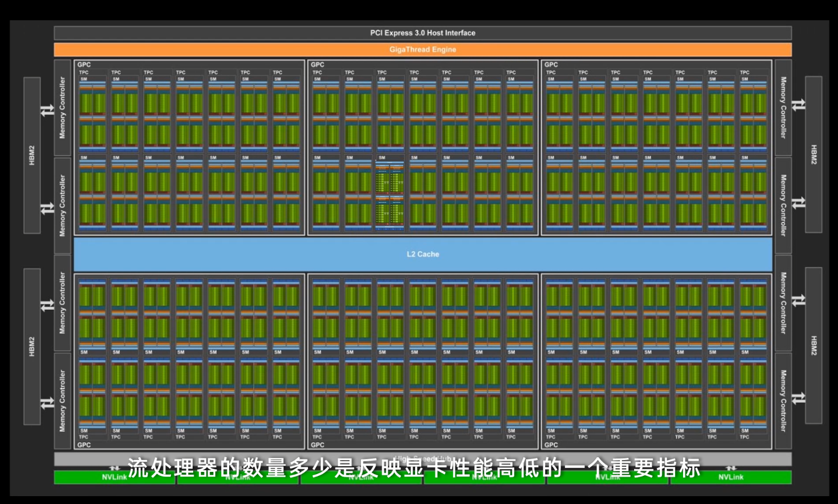This screenshot has width=838, height=504.
Task: Click the GPC label of bottom-right cluster
Action: pyautogui.click(x=551, y=445)
